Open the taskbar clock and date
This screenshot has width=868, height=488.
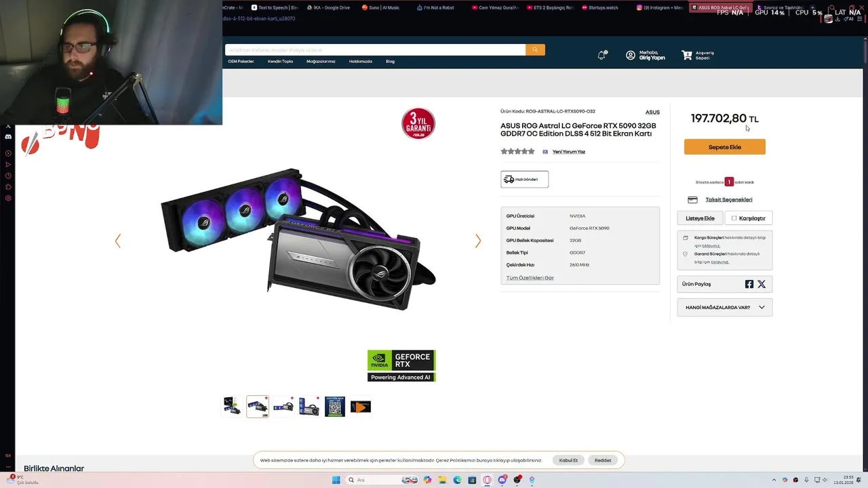click(x=844, y=480)
